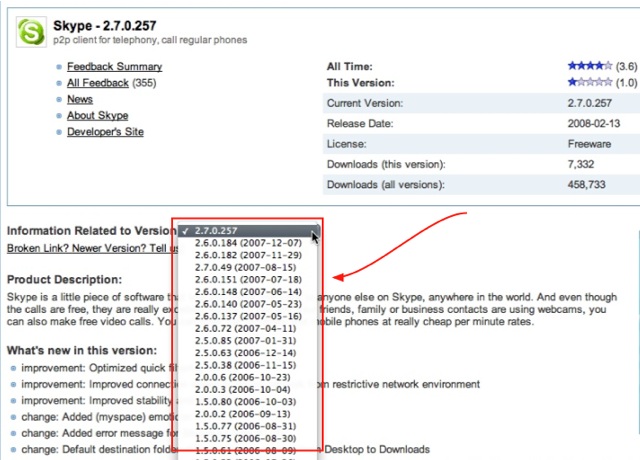Image resolution: width=640 pixels, height=460 pixels.
Task: Choose version 2.0.0.2 (2006-09-13)
Action: [248, 414]
